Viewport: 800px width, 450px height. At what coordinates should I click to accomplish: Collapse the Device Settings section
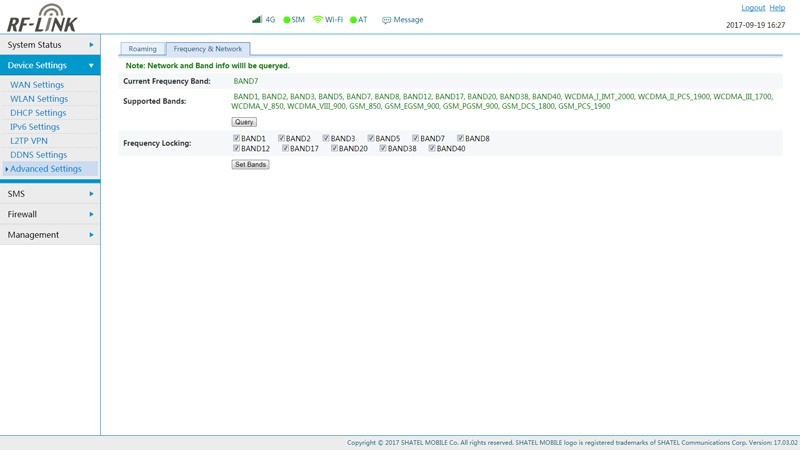pyautogui.click(x=49, y=65)
